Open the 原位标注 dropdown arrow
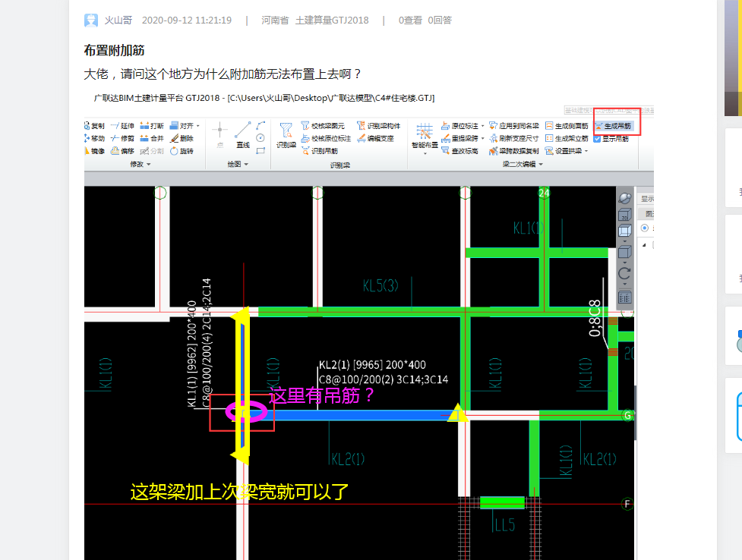The height and width of the screenshot is (560, 742). [482, 126]
